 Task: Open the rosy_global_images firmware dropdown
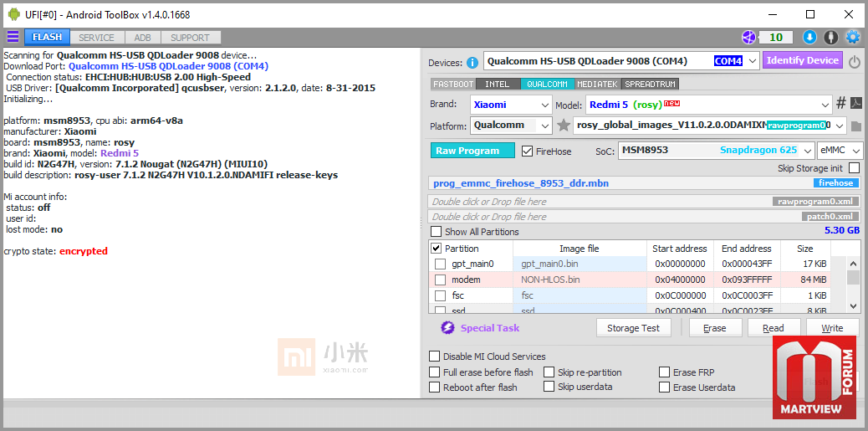(x=710, y=126)
